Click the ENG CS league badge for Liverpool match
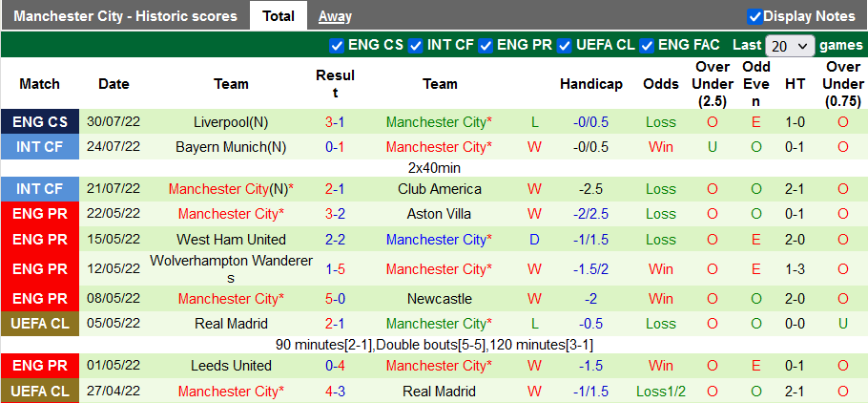 [40, 122]
